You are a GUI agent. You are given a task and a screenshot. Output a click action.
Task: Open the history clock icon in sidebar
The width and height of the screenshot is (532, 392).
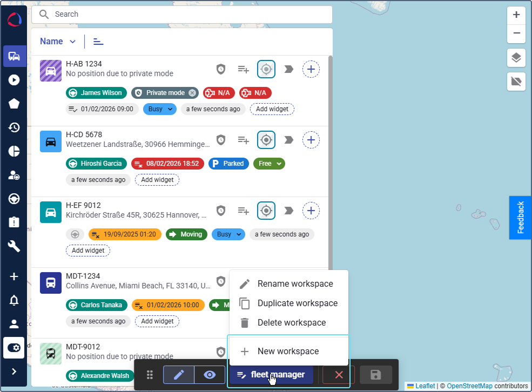[x=14, y=127]
